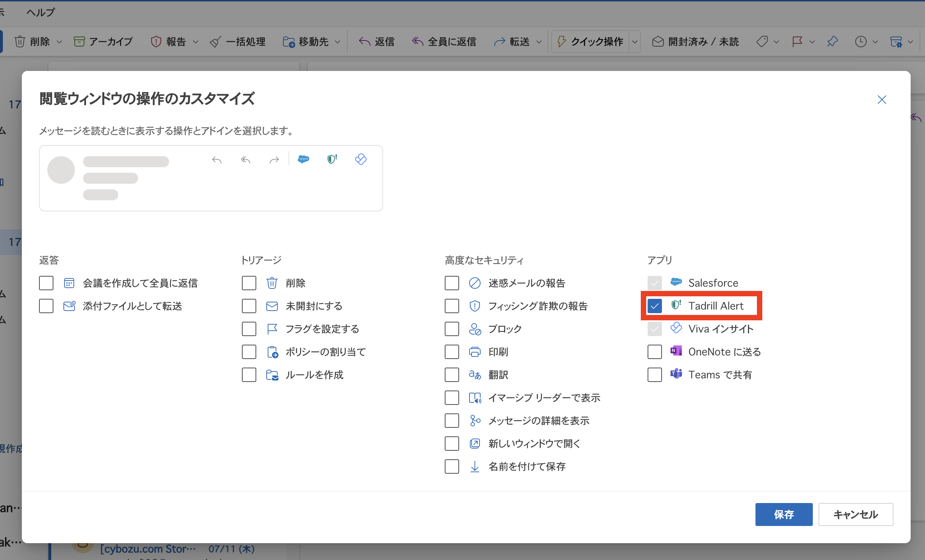Check the 迷惑メールの報告 checkbox

452,283
